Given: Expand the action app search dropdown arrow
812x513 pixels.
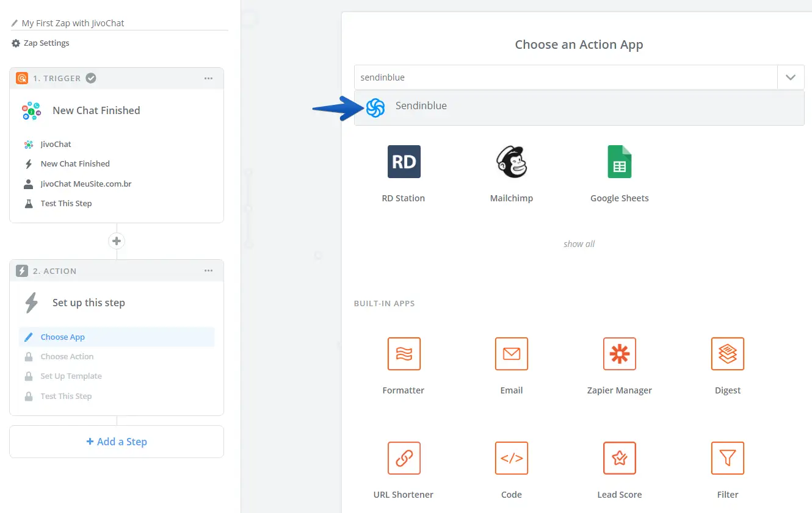Looking at the screenshot, I should tap(791, 77).
